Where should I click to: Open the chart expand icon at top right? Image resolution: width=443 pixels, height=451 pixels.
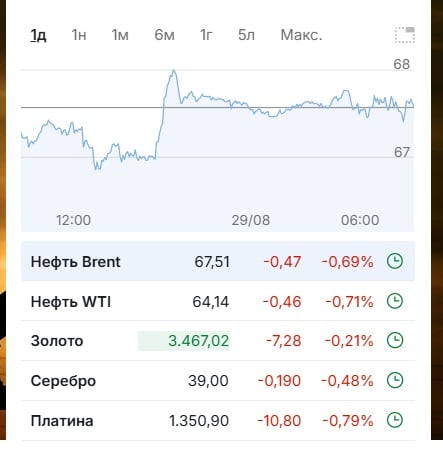tap(405, 35)
